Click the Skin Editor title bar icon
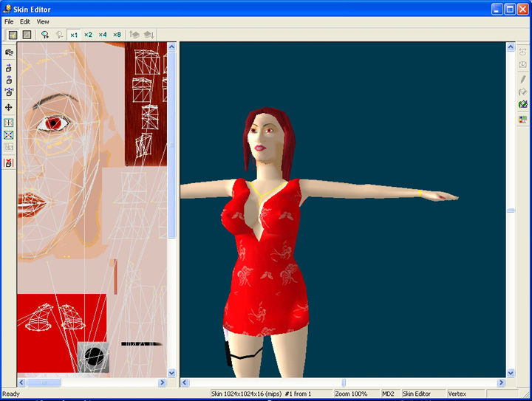The image size is (532, 401). pos(7,9)
